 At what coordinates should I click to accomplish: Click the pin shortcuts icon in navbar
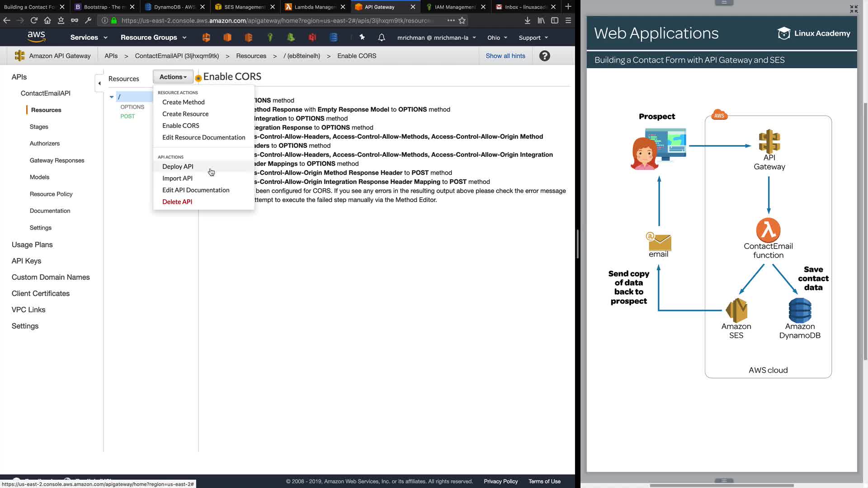(x=362, y=38)
